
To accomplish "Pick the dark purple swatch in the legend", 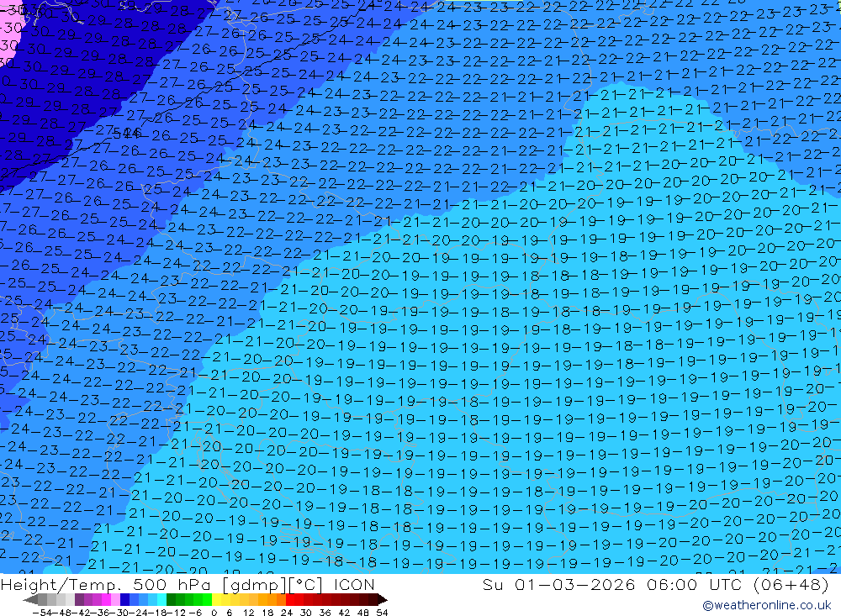I will [x=79, y=600].
